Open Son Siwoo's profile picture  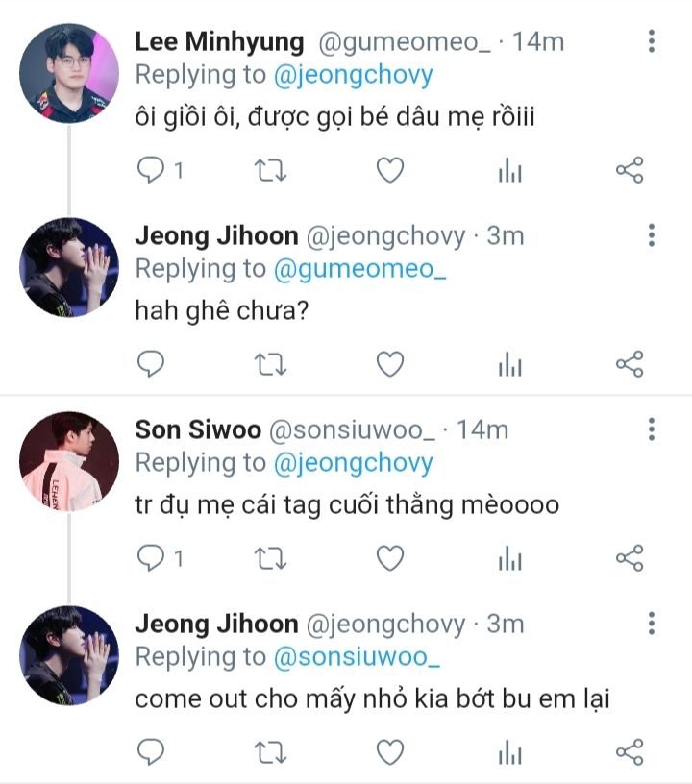pyautogui.click(x=69, y=461)
